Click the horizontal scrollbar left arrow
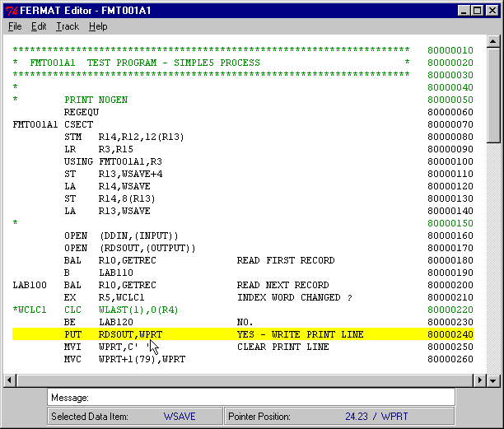 10,380
